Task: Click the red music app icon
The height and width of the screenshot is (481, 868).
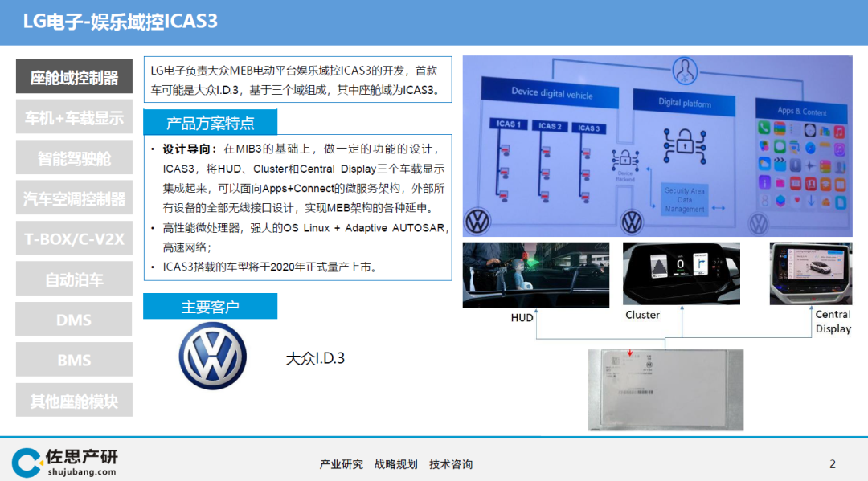Action: tap(839, 132)
